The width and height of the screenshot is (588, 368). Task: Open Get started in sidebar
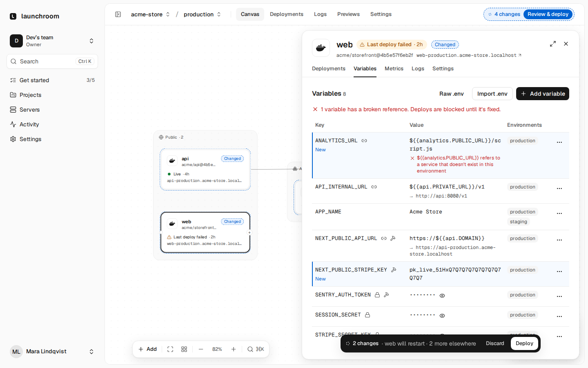pyautogui.click(x=52, y=80)
